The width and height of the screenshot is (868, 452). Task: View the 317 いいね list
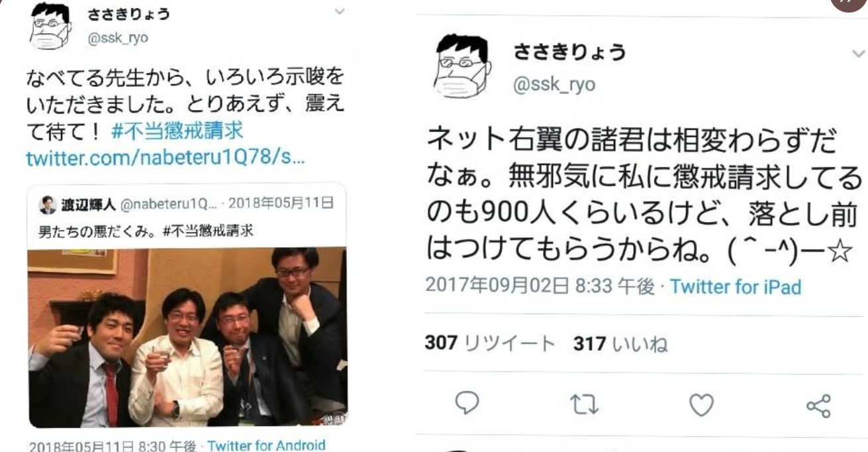(x=620, y=343)
